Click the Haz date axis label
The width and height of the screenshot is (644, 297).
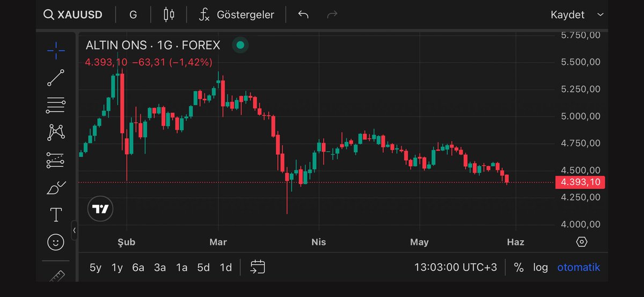(516, 242)
